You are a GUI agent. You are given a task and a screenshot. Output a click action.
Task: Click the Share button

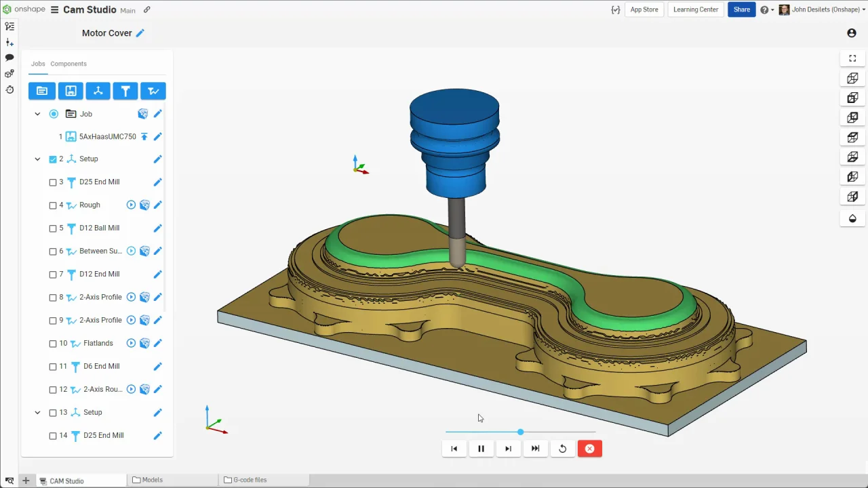click(x=742, y=10)
